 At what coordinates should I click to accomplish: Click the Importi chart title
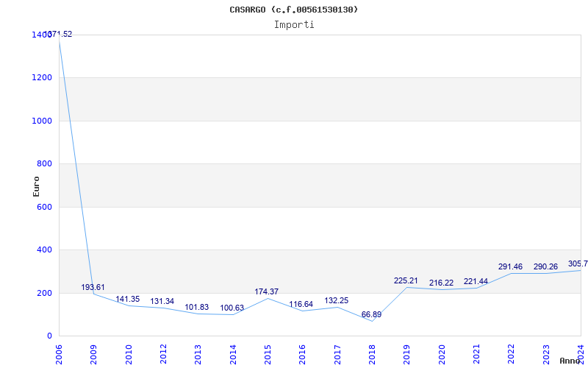[x=294, y=25]
